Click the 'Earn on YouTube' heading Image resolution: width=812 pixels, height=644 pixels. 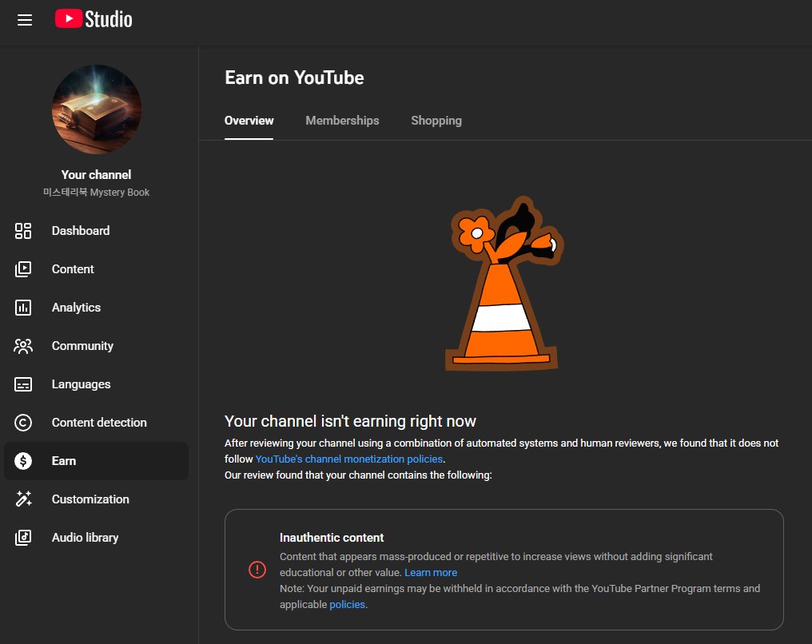tap(294, 78)
